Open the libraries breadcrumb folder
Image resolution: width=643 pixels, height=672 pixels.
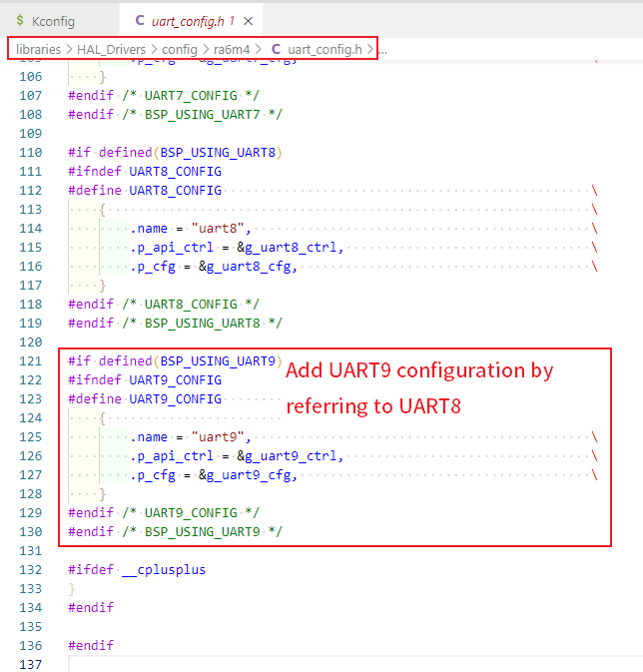pyautogui.click(x=39, y=49)
